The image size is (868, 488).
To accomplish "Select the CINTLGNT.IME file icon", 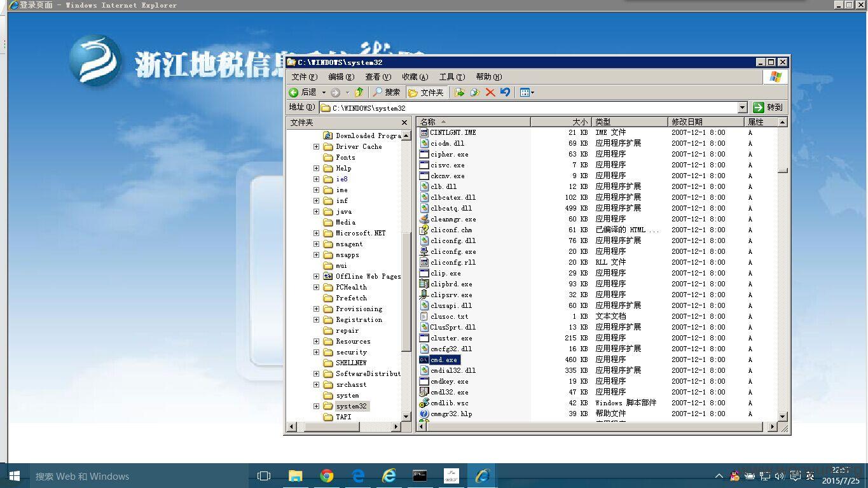I will pyautogui.click(x=424, y=132).
